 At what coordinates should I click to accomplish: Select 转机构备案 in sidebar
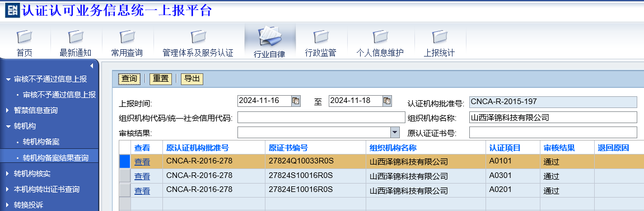coord(41,142)
